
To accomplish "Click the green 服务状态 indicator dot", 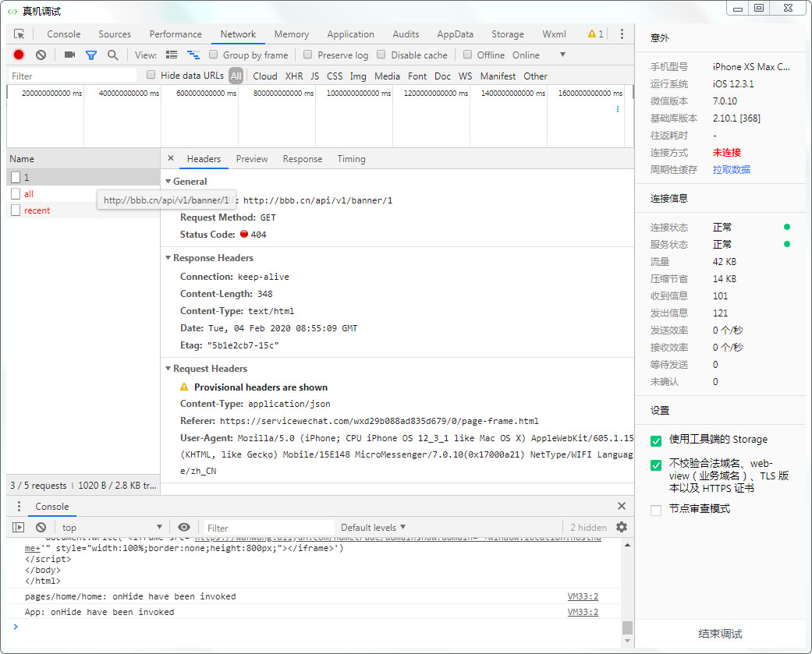I will coord(786,244).
